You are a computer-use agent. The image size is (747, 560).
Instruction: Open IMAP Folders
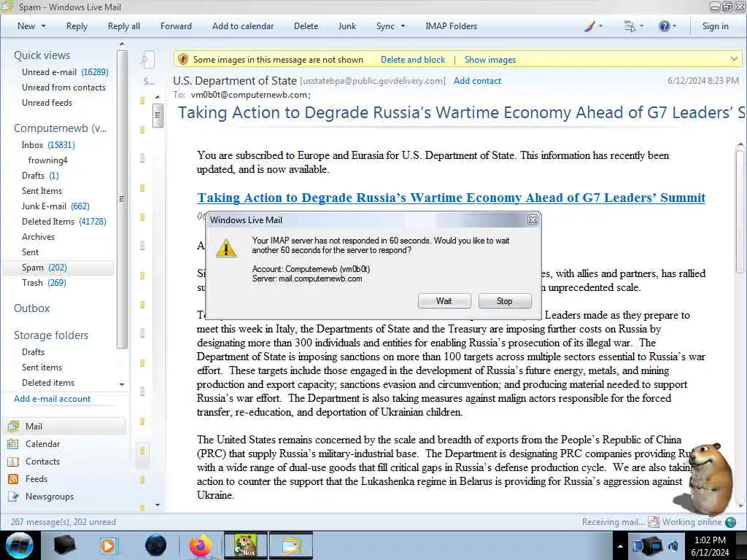[451, 26]
